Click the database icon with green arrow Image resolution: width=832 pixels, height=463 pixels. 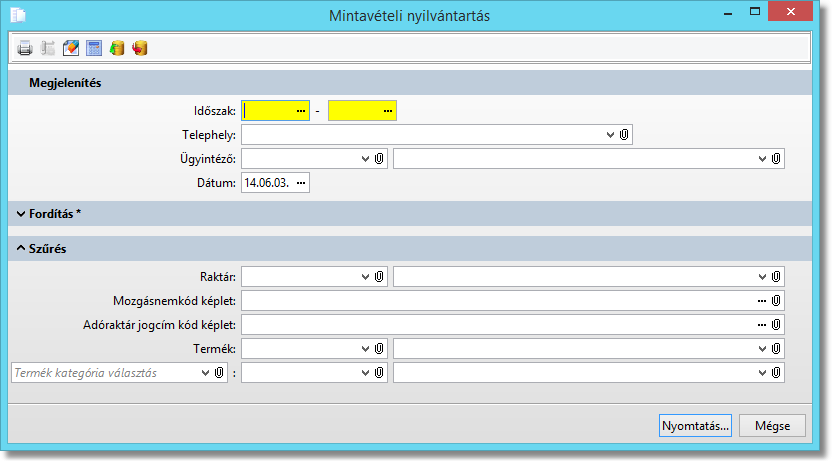117,47
